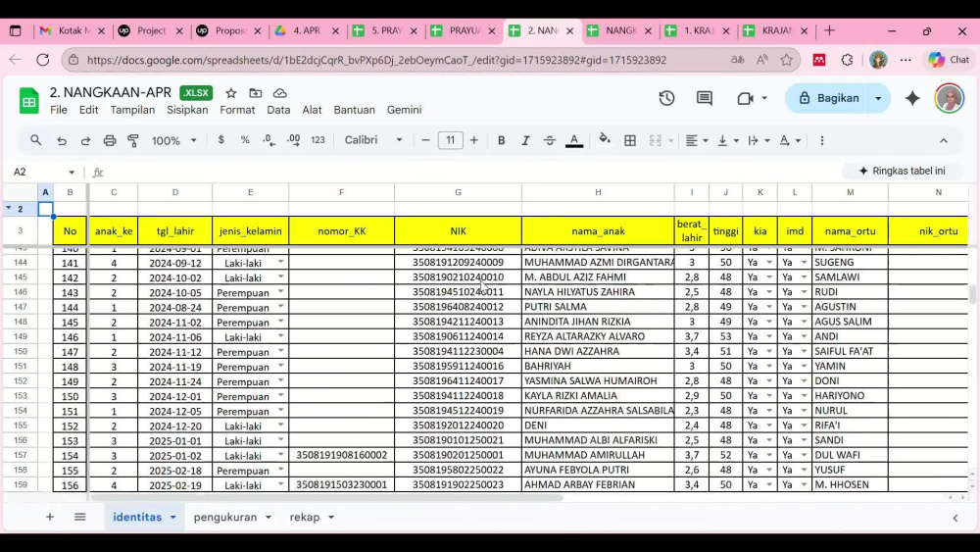Viewport: 980px width, 552px height.
Task: Open version history
Action: tap(666, 98)
